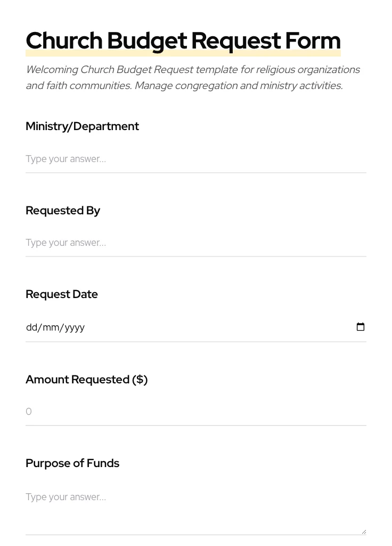The width and height of the screenshot is (392, 546).
Task: Select the 'dd' day segment of the date
Action: pyautogui.click(x=31, y=327)
